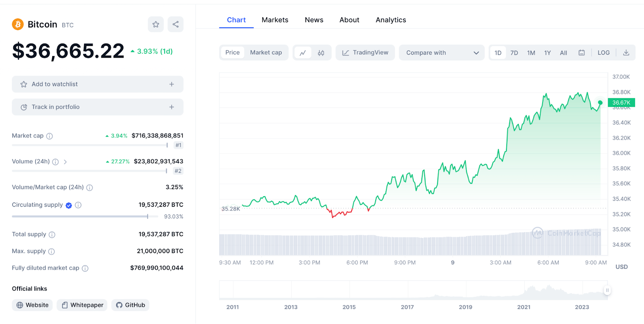Click the 21,000,000 BTC max supply value
644x324 pixels.
(160, 251)
